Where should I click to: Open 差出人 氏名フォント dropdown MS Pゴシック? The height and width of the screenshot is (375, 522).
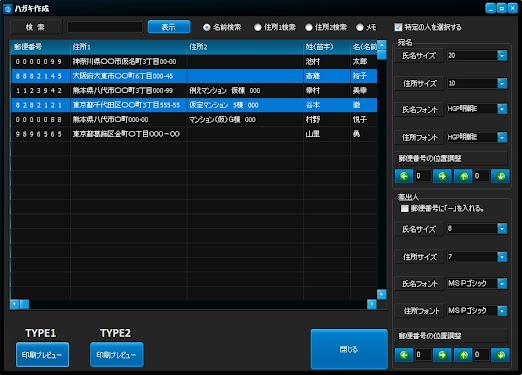[502, 284]
